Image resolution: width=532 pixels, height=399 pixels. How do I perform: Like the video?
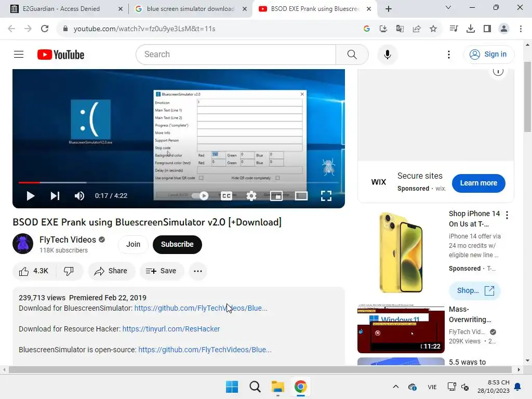click(34, 271)
